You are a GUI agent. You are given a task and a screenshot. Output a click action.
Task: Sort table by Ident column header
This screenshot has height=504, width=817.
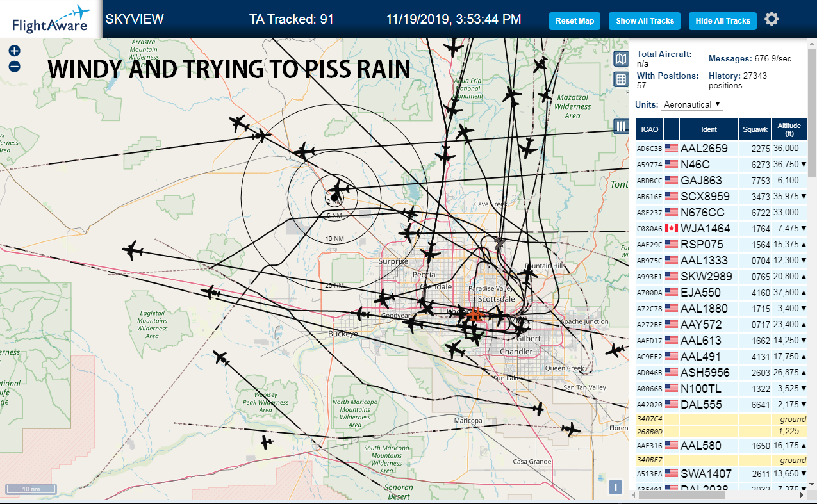click(709, 129)
